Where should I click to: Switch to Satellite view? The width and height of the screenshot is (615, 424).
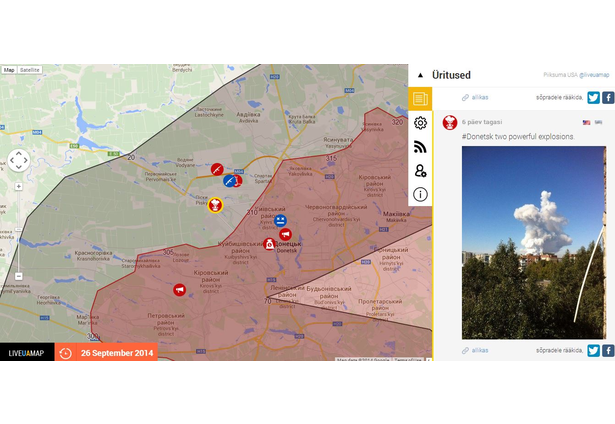click(29, 70)
